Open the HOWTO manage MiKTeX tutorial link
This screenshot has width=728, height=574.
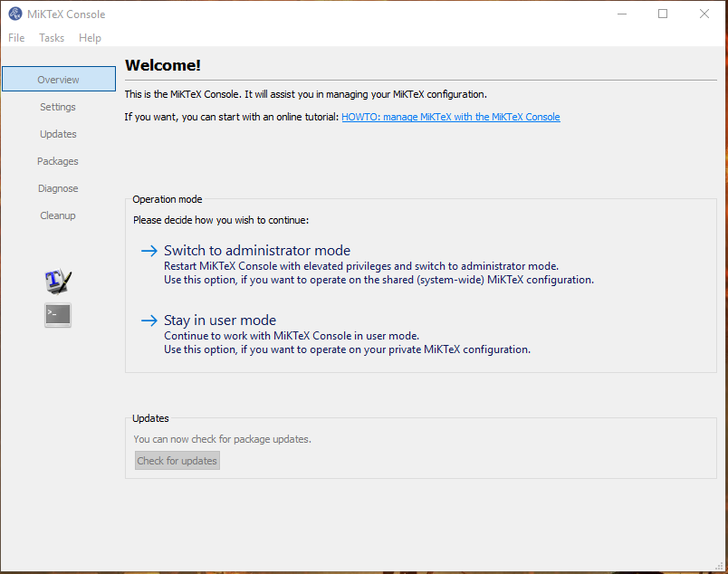(x=451, y=117)
